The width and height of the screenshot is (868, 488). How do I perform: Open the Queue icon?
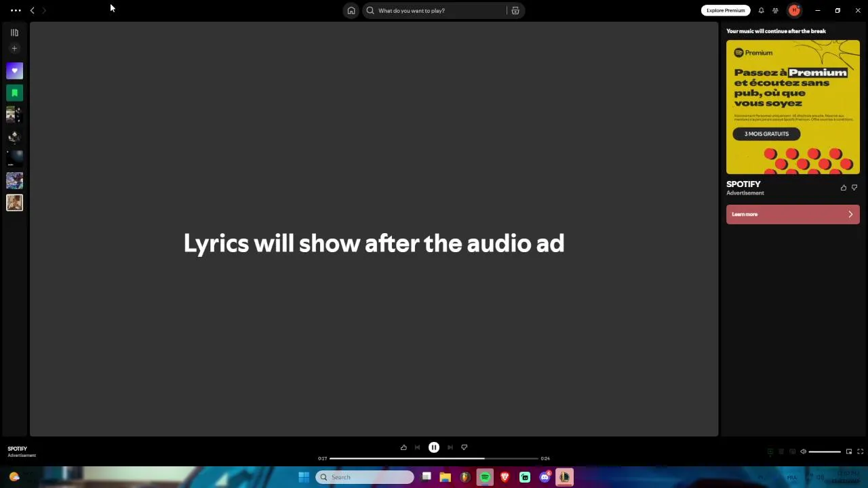pos(781,451)
